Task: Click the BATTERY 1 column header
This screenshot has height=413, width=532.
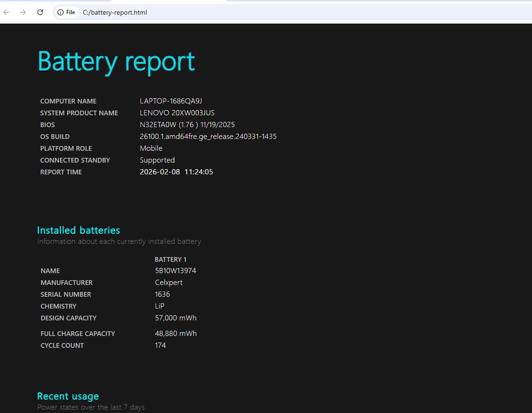Action: [x=170, y=259]
